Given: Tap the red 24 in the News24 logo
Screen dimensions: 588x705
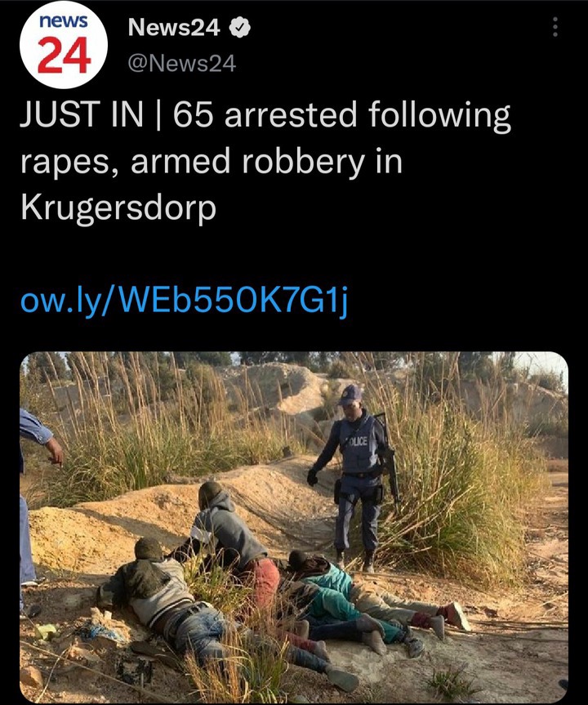Looking at the screenshot, I should (64, 56).
